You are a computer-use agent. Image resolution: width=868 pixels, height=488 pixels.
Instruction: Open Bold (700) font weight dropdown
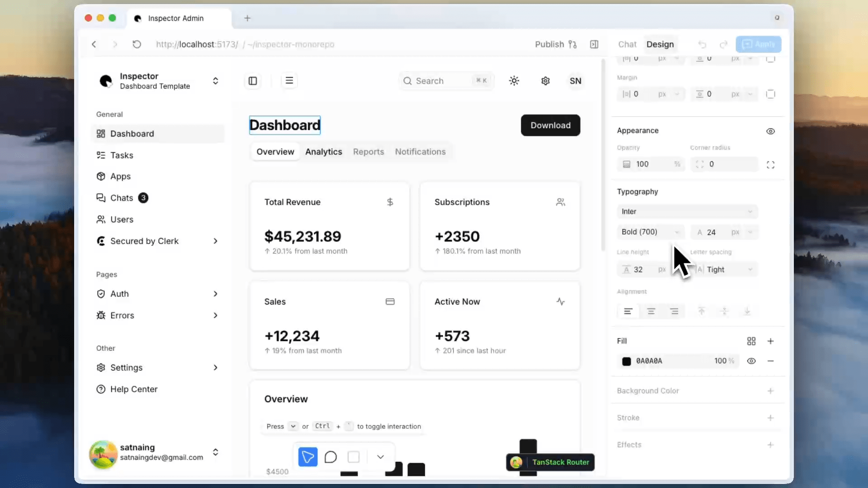pyautogui.click(x=650, y=232)
